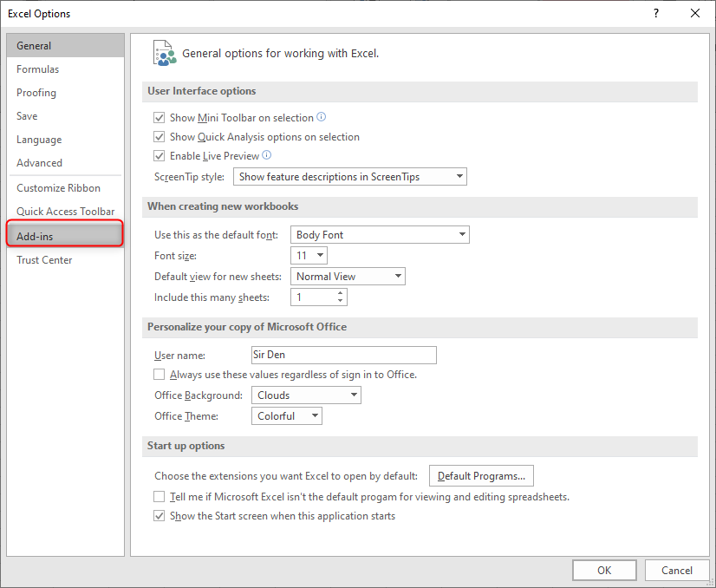Click the General options for working with Excel title
The height and width of the screenshot is (588, 716).
(280, 54)
